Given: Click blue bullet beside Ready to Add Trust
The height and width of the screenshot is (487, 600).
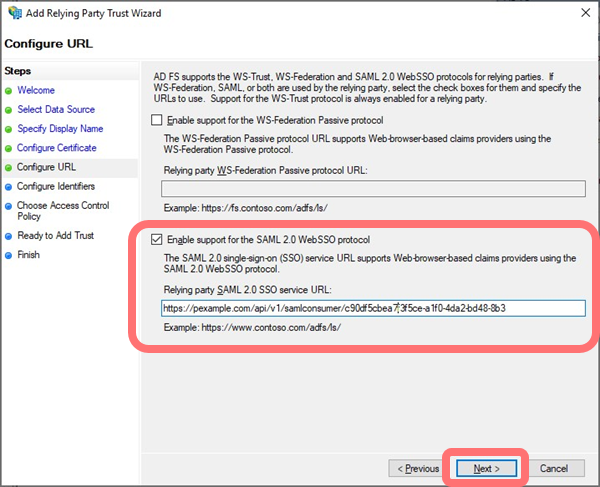Looking at the screenshot, I should 9,236.
